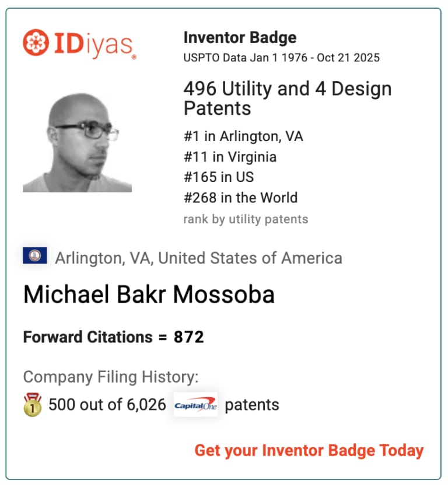
Task: Select the Michael Bakr Mossoba name
Action: pyautogui.click(x=149, y=295)
